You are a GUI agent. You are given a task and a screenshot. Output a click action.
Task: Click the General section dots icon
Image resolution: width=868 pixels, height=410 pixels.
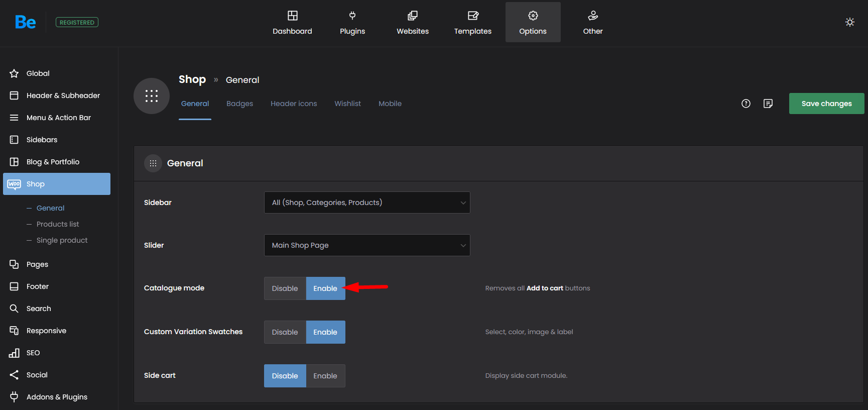(153, 163)
